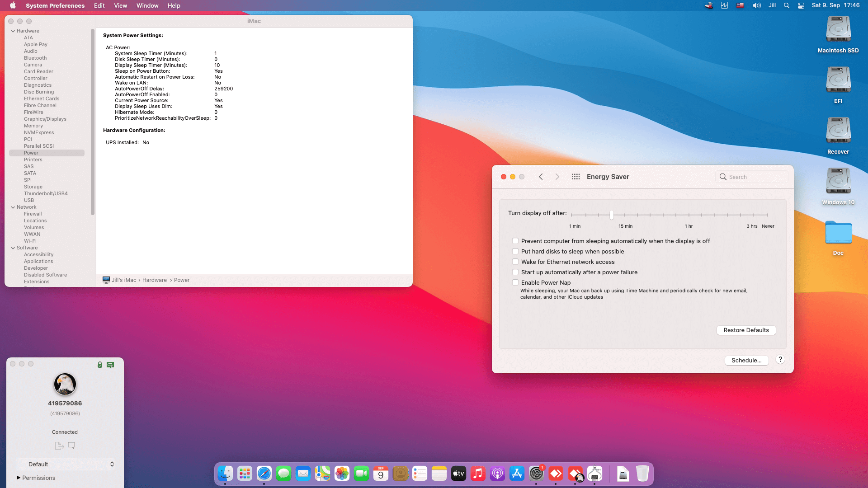Click in the Energy Saver Search field

(752, 177)
